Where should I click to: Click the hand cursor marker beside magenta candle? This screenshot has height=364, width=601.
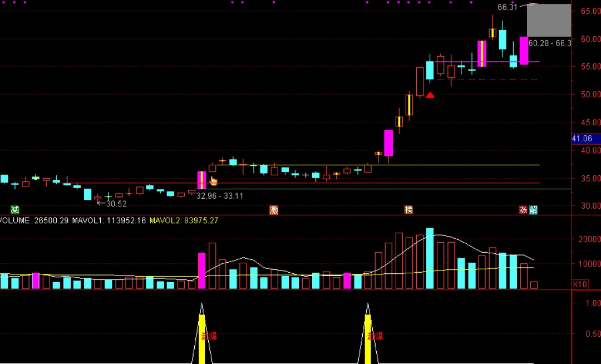pyautogui.click(x=214, y=181)
